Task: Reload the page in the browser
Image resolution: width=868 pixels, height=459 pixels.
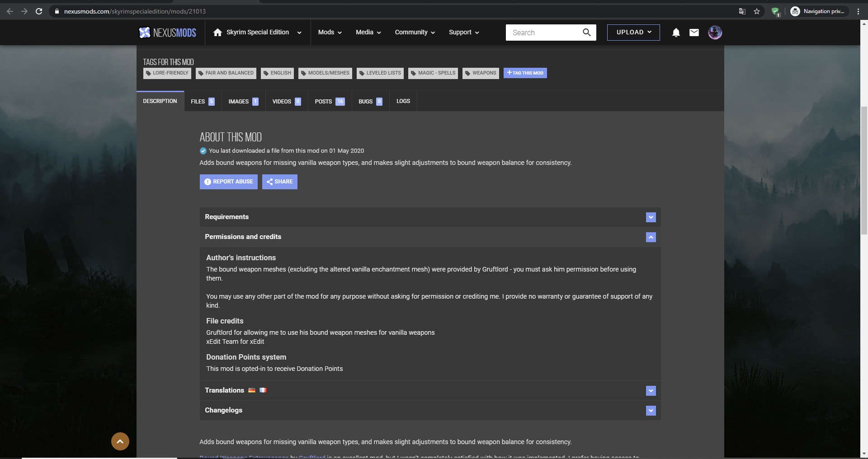Action: (39, 11)
